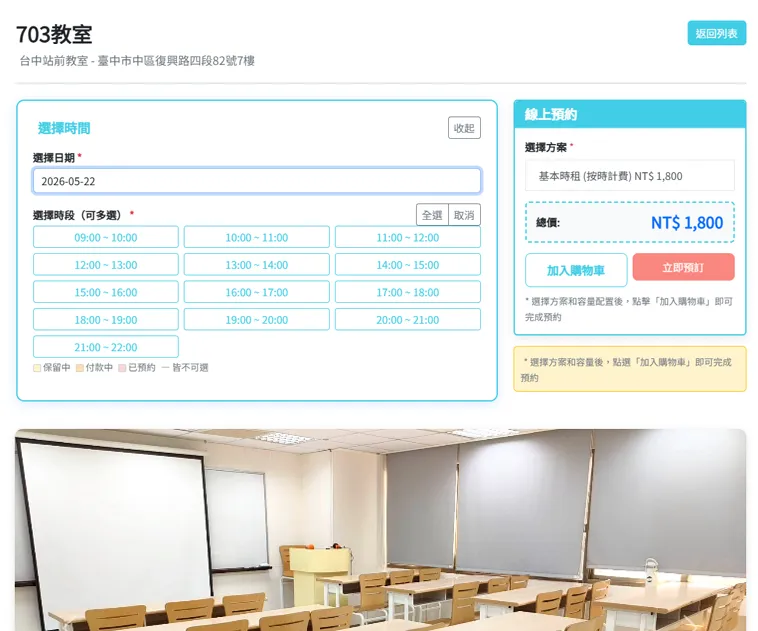Toggle the 10:00 ~ 11:00 time slot
The height and width of the screenshot is (631, 758).
coord(257,237)
